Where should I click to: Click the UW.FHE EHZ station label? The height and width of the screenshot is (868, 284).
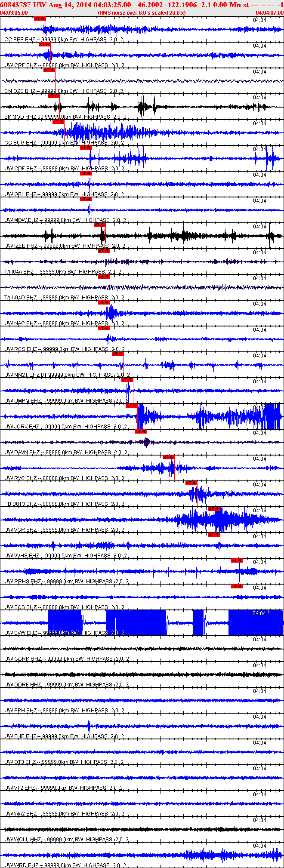[x=21, y=736]
